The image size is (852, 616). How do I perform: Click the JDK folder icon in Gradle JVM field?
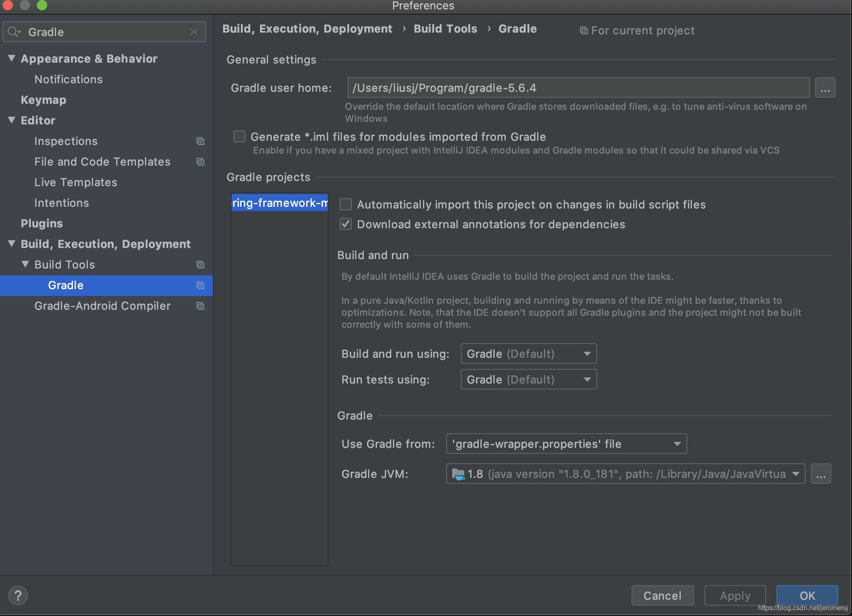(458, 474)
